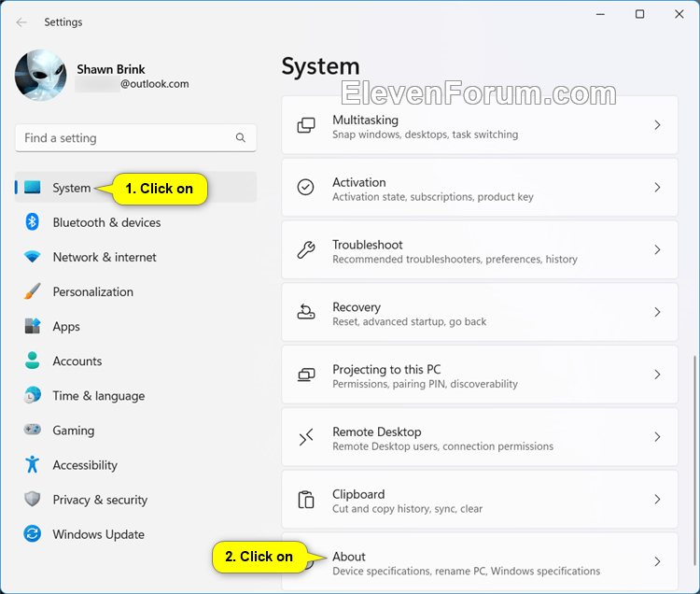This screenshot has width=700, height=594.
Task: Click the Privacy & security shield icon
Action: coord(32,499)
